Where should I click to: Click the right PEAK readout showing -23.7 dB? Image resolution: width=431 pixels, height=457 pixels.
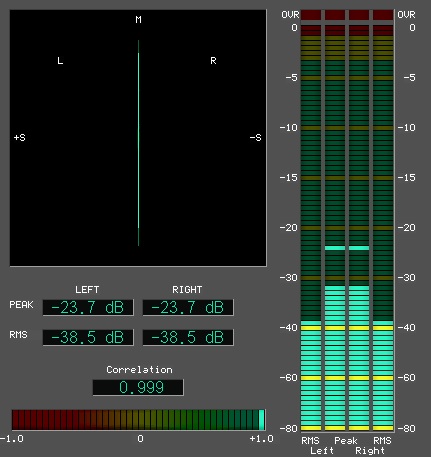tap(188, 307)
